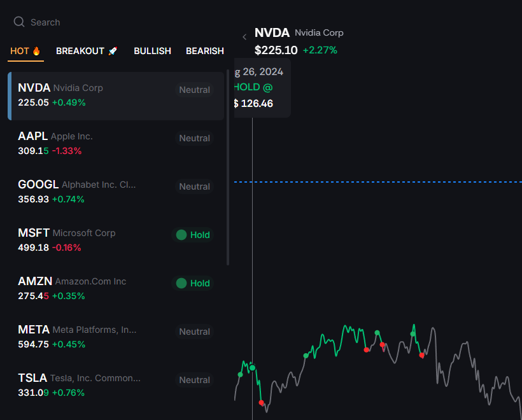Viewport: 522px width, 420px height.
Task: Open the META Meta Platforms row
Action: [116, 337]
